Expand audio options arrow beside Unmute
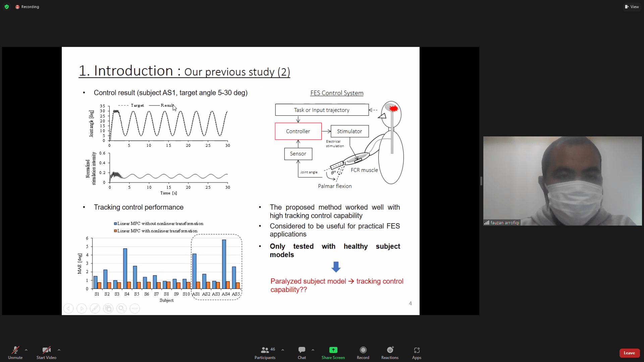The image size is (644, 362). coord(26,350)
